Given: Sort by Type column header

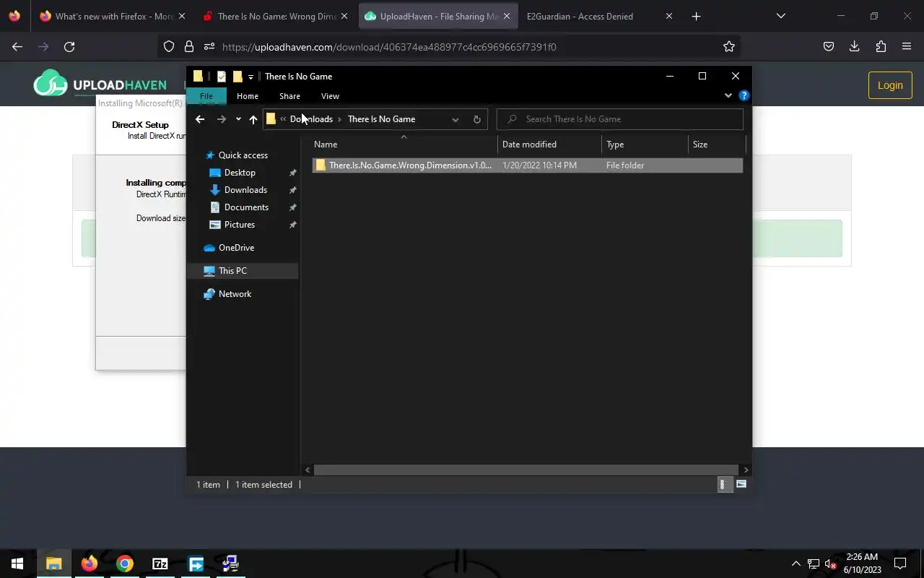Looking at the screenshot, I should 645,144.
